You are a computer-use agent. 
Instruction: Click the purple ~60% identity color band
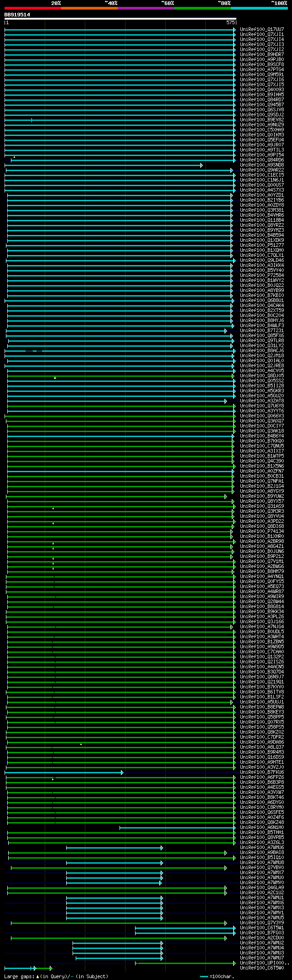(146, 8)
